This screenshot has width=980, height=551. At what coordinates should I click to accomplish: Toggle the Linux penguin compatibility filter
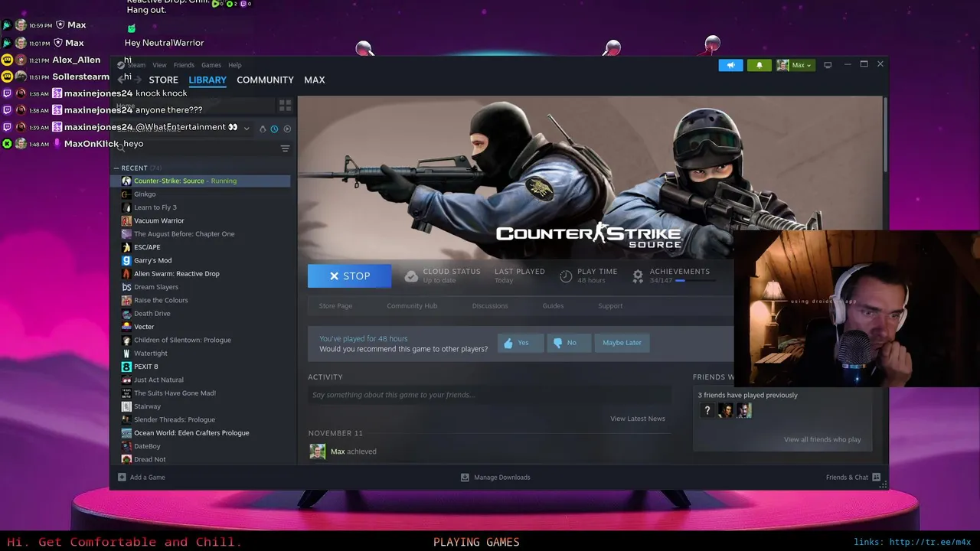pyautogui.click(x=263, y=129)
